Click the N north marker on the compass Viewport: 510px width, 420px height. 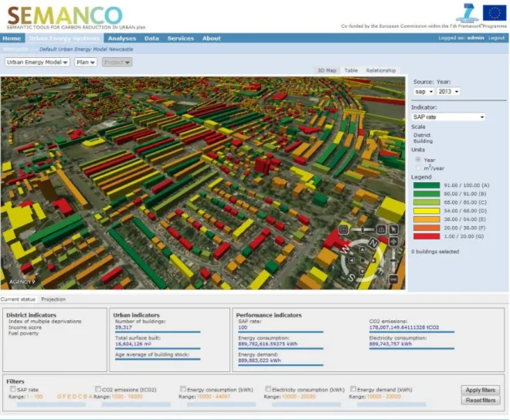(373, 243)
